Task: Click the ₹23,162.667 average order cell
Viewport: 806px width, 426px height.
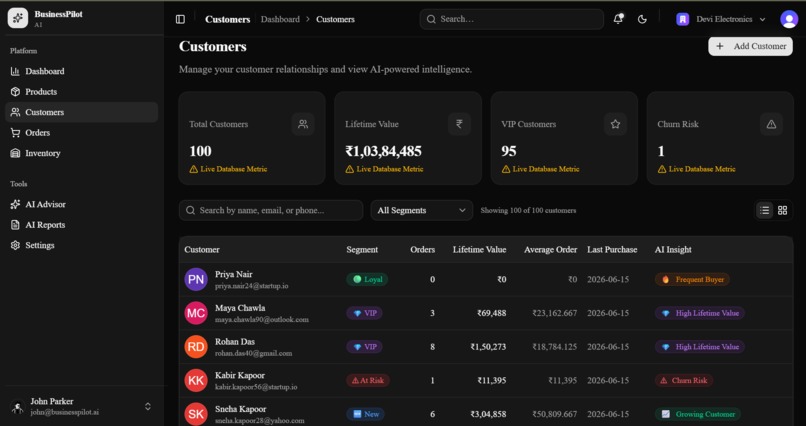Action: (555, 313)
